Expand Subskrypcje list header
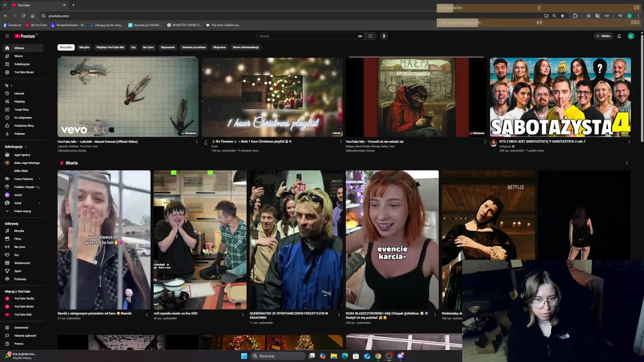 (x=15, y=147)
